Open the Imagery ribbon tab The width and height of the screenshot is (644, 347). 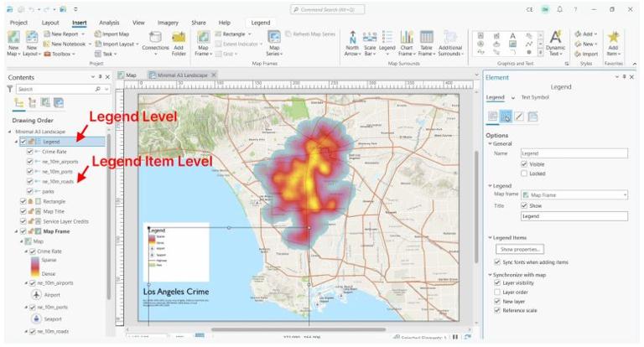pos(168,23)
